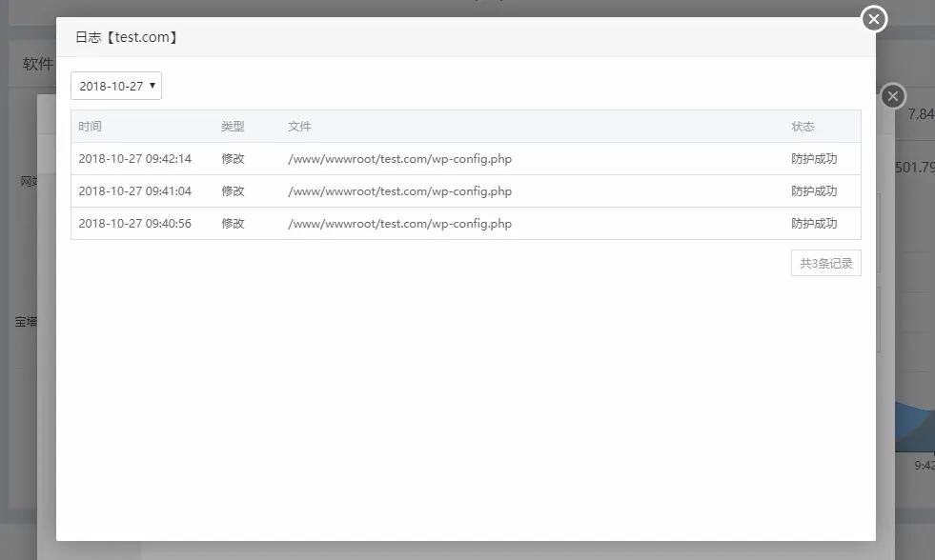935x560 pixels.
Task: Click the 时间 column header
Action: point(91,127)
